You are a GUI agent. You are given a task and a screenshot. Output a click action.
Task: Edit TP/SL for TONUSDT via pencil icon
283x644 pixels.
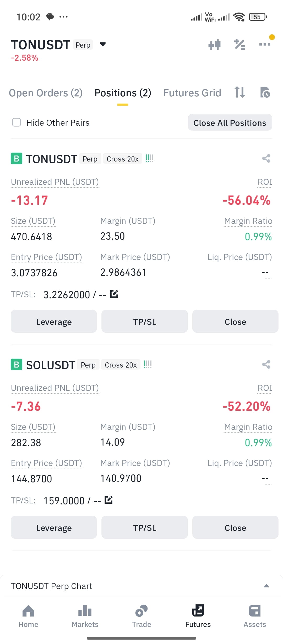[x=114, y=294]
